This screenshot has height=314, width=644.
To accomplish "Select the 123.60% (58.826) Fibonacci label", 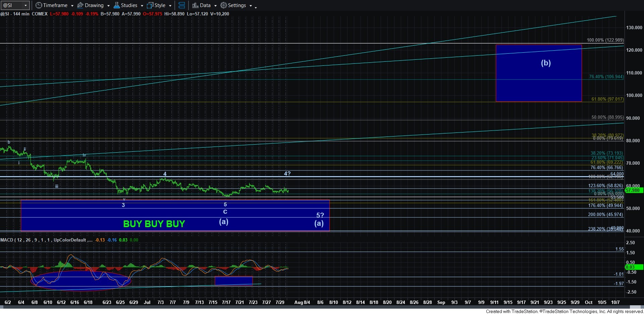I will tap(605, 186).
